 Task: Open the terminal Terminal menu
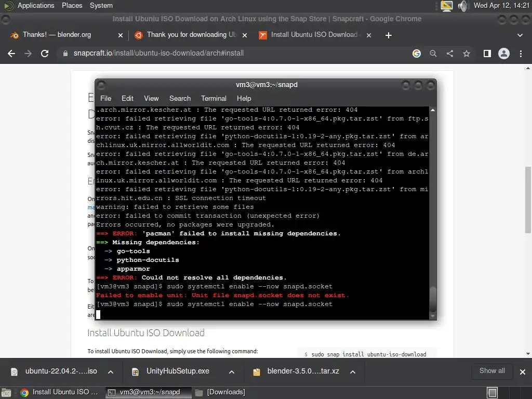[x=214, y=98]
